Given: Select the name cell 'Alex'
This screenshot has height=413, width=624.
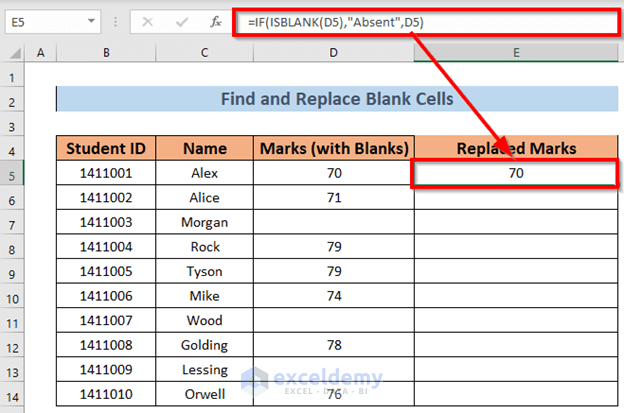Looking at the screenshot, I should coord(205,173).
